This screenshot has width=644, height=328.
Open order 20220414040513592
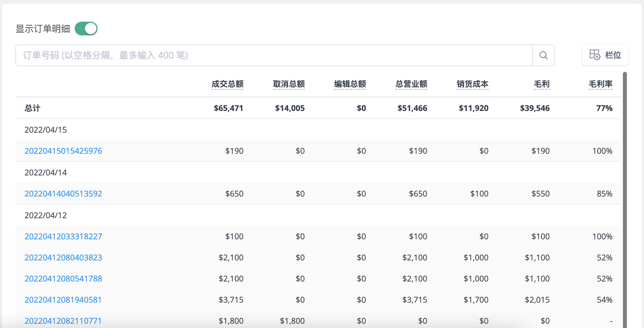pyautogui.click(x=63, y=194)
